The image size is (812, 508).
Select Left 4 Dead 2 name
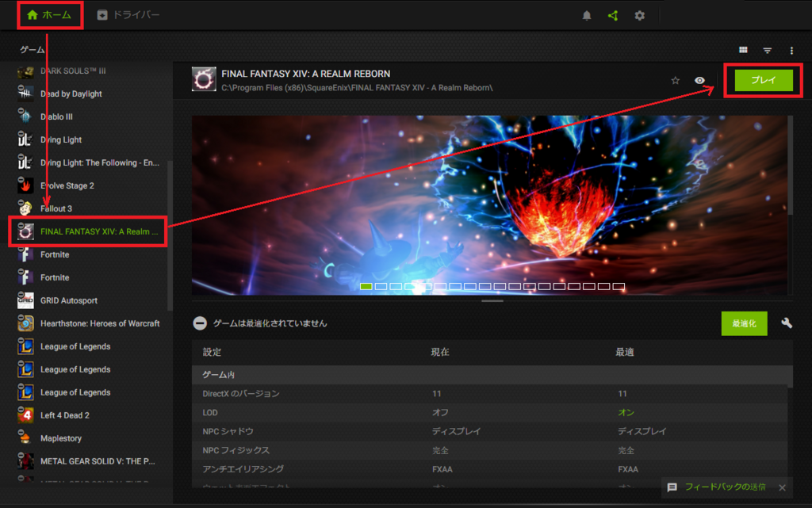coord(65,415)
